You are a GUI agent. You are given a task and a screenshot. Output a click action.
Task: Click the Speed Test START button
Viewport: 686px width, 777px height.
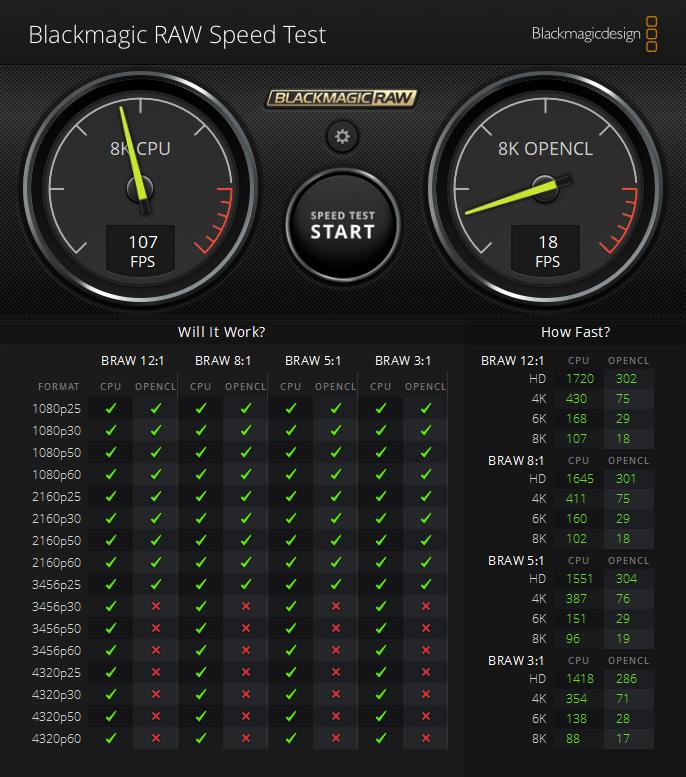coord(343,226)
